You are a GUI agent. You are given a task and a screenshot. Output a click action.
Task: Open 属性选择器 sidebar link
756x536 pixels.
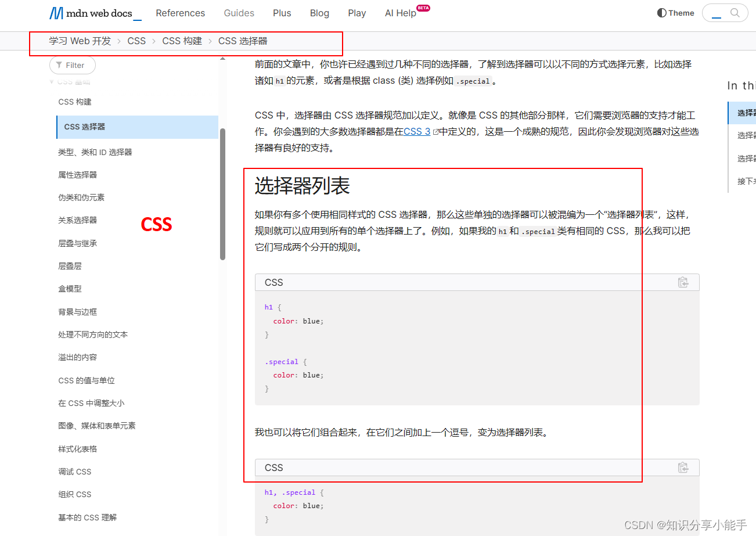[x=78, y=175]
